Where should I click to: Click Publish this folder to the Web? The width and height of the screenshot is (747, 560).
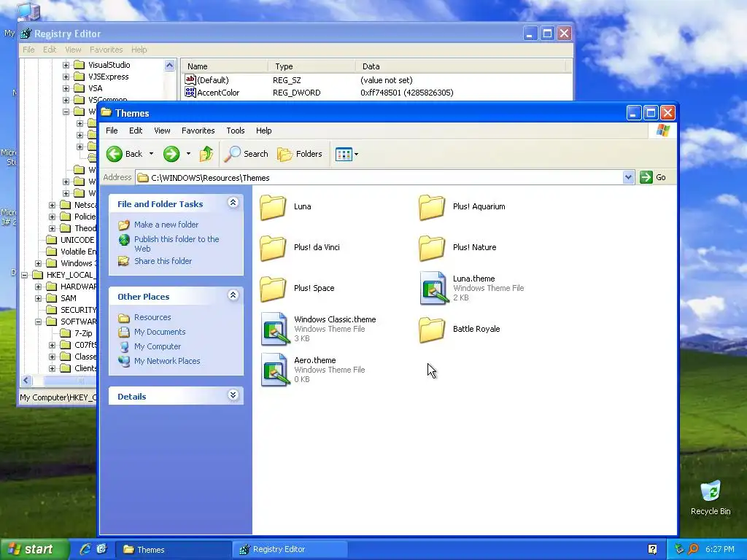[177, 244]
